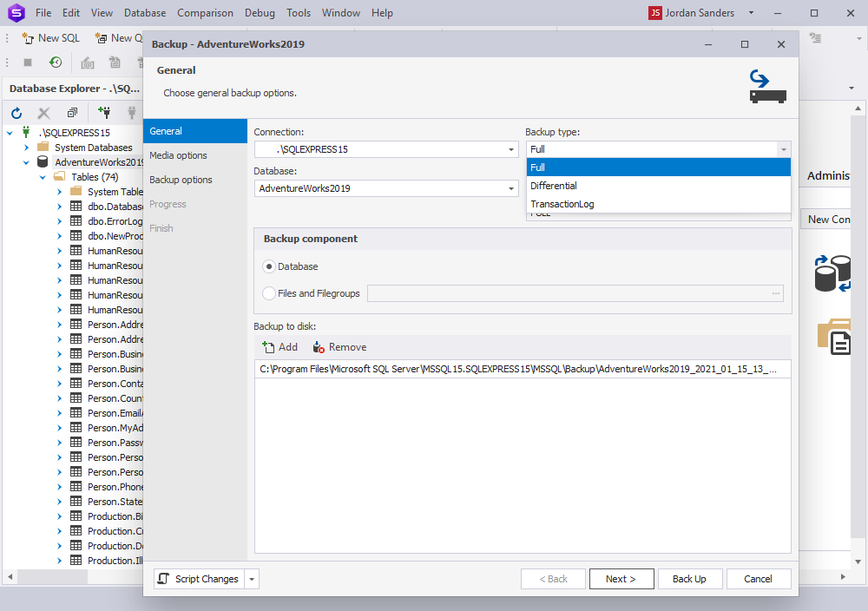Create a New SQL document
The image size is (868, 611).
tap(50, 38)
